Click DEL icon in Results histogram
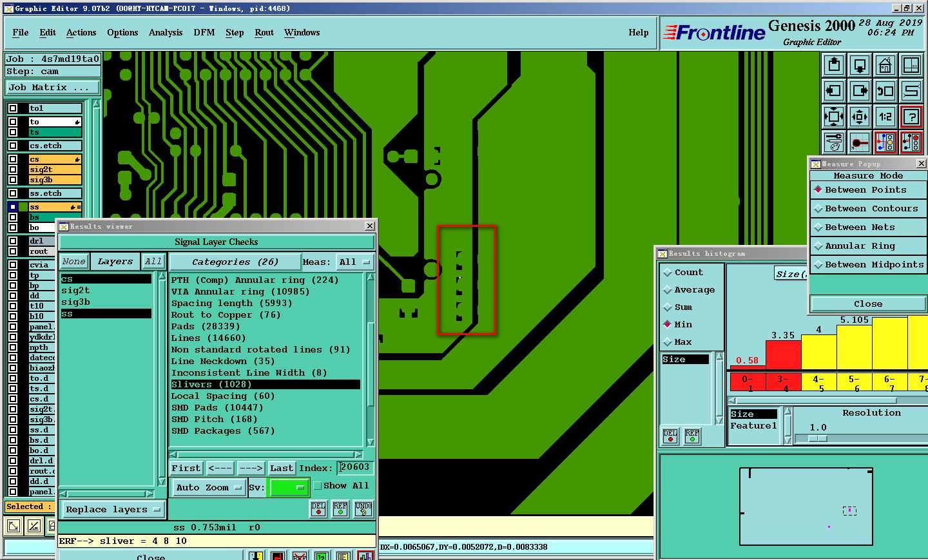Viewport: 928px width, 560px height. (670, 436)
